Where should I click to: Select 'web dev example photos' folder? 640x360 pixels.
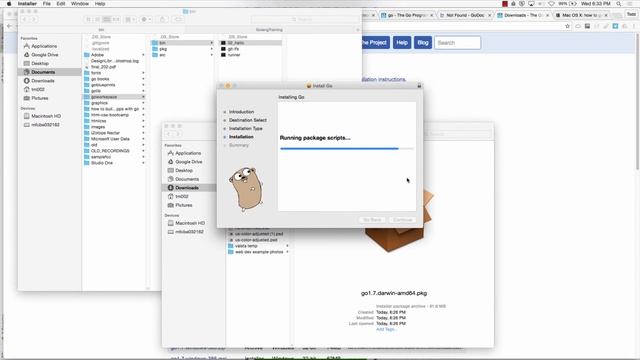[x=259, y=252]
